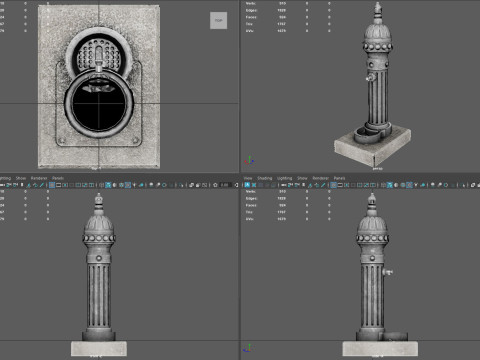Click bookmarks icon in bottom-right panel toolbar
Image resolution: width=480 pixels, height=360 pixels.
303,185
